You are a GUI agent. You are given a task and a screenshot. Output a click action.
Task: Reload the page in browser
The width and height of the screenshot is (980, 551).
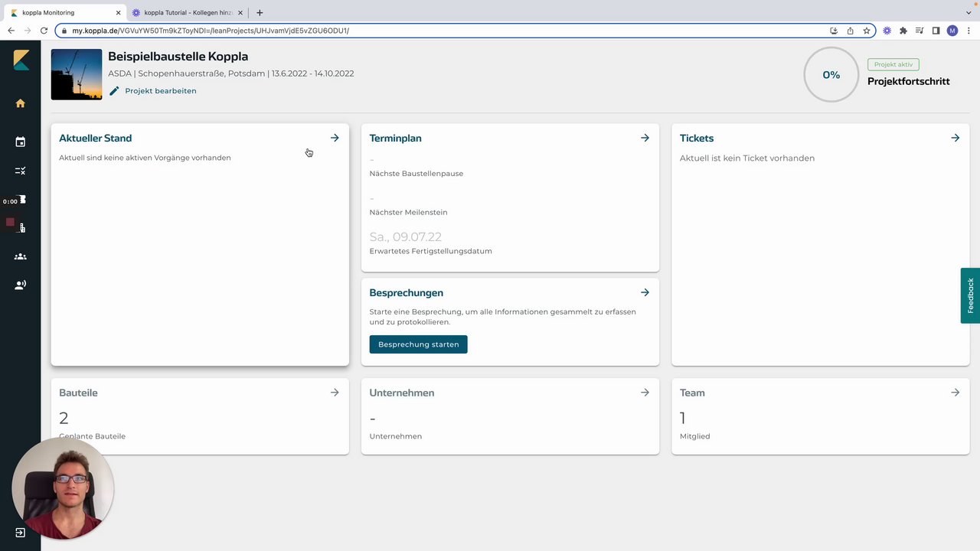click(x=44, y=31)
